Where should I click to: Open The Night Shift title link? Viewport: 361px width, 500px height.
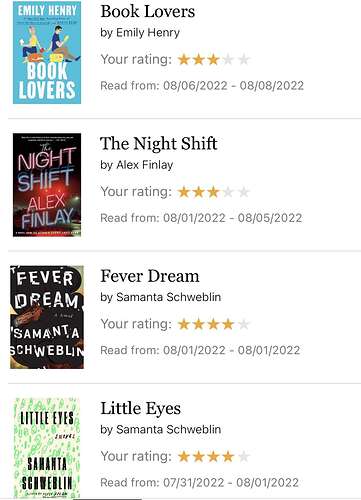point(159,144)
